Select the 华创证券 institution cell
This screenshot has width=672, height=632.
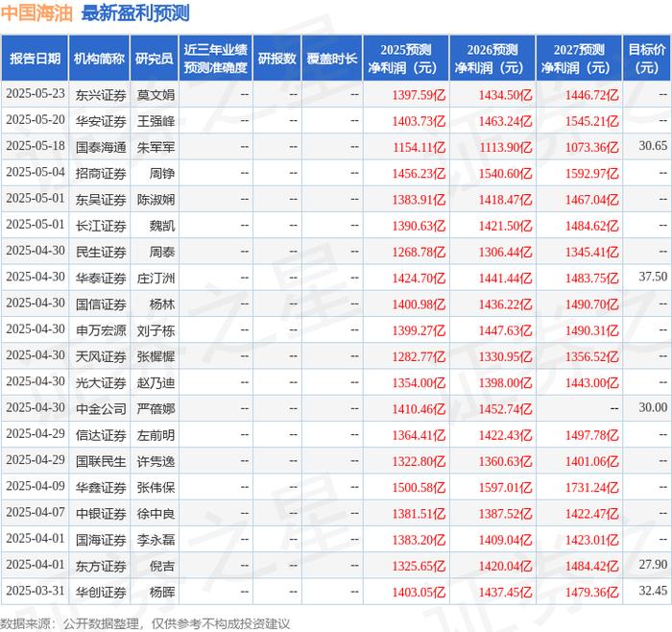[101, 592]
